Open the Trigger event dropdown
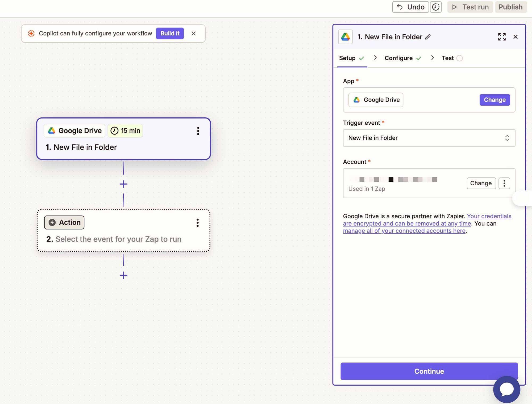Image resolution: width=532 pixels, height=404 pixels. (x=429, y=138)
